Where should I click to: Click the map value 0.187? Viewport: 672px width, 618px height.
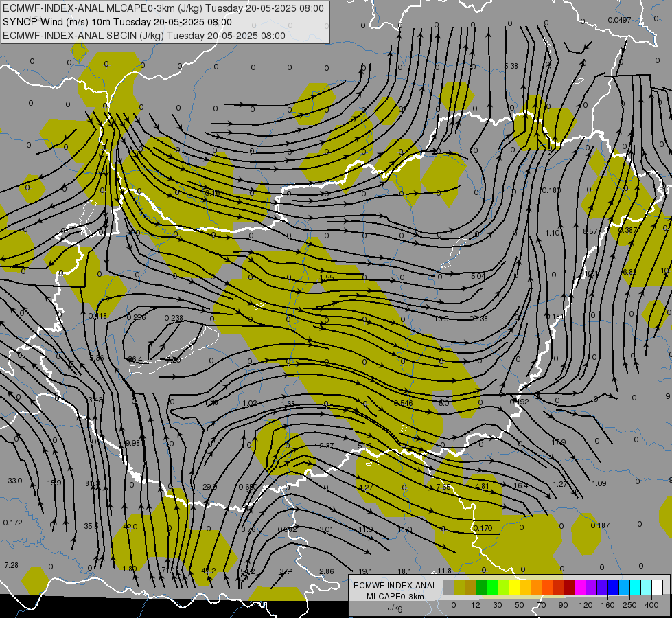point(600,525)
